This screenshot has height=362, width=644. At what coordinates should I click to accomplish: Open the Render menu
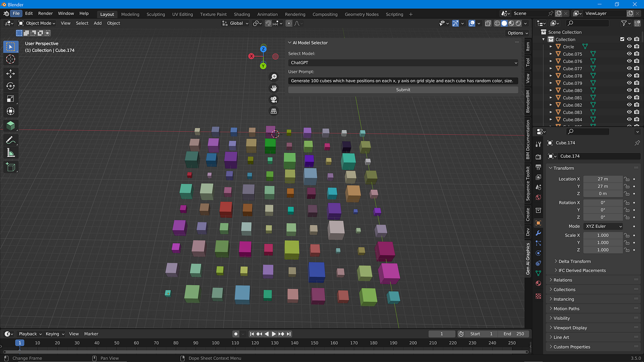click(46, 14)
